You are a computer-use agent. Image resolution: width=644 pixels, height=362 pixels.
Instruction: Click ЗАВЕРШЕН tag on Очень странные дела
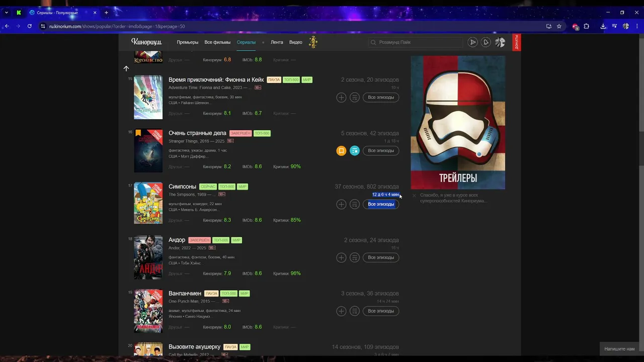[x=240, y=133]
